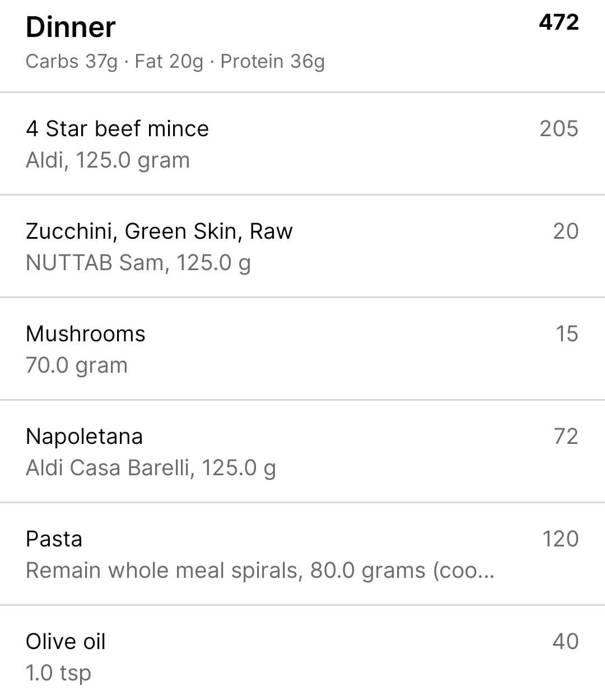
Task: Select the Olive oil entry
Action: [x=302, y=653]
